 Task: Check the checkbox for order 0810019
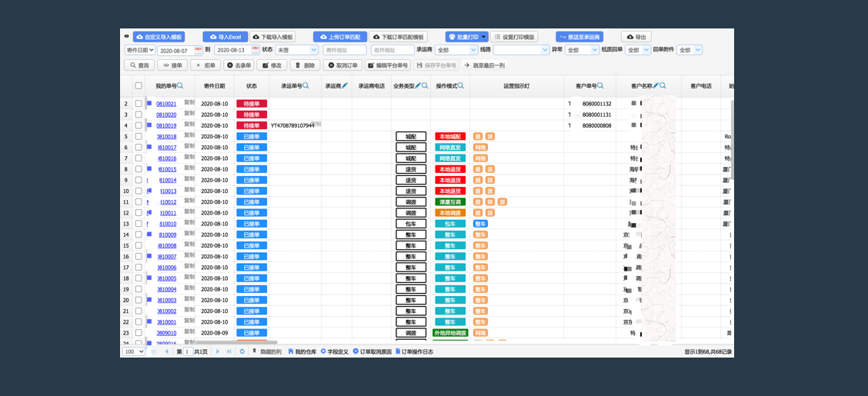139,125
